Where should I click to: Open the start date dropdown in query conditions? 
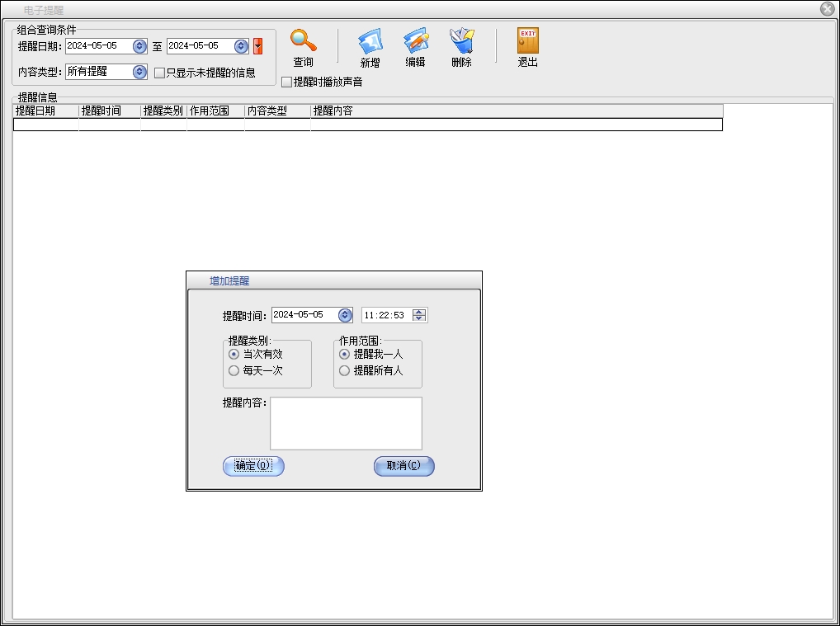click(x=139, y=46)
